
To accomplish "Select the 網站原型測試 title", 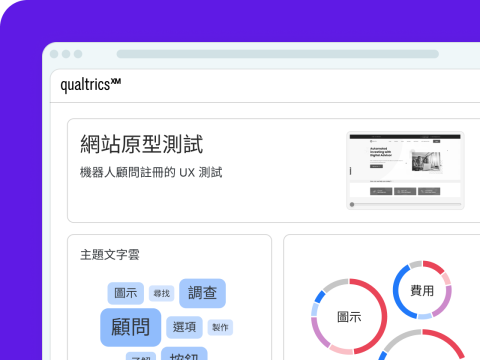I will (x=142, y=144).
